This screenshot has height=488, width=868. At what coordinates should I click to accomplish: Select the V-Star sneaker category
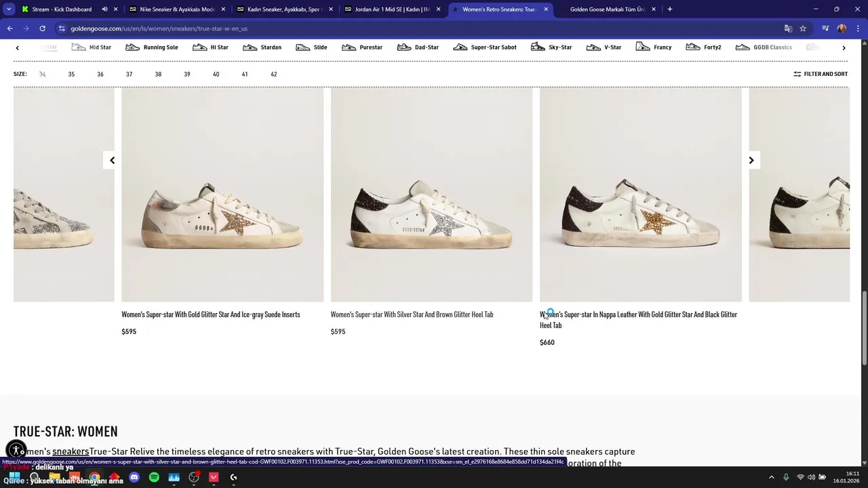coord(604,47)
